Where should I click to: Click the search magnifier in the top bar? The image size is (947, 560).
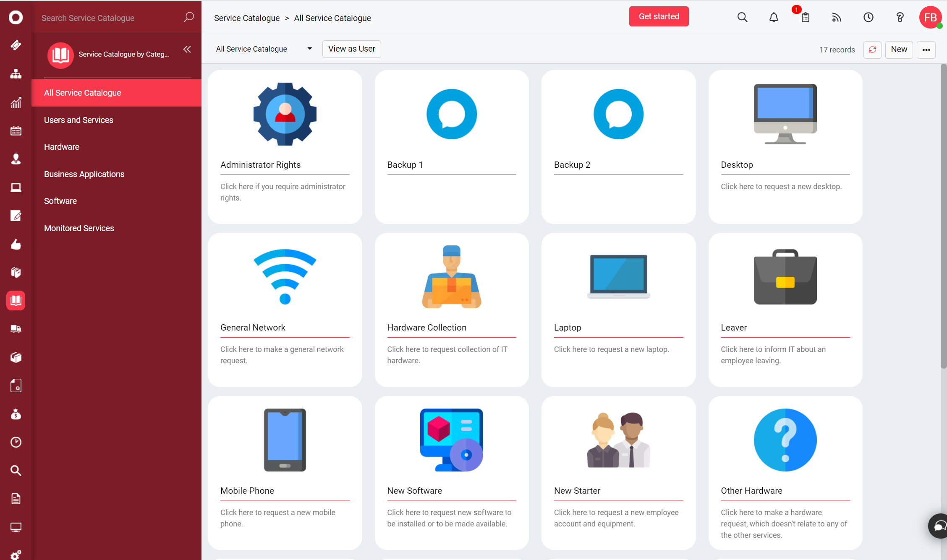tap(742, 17)
